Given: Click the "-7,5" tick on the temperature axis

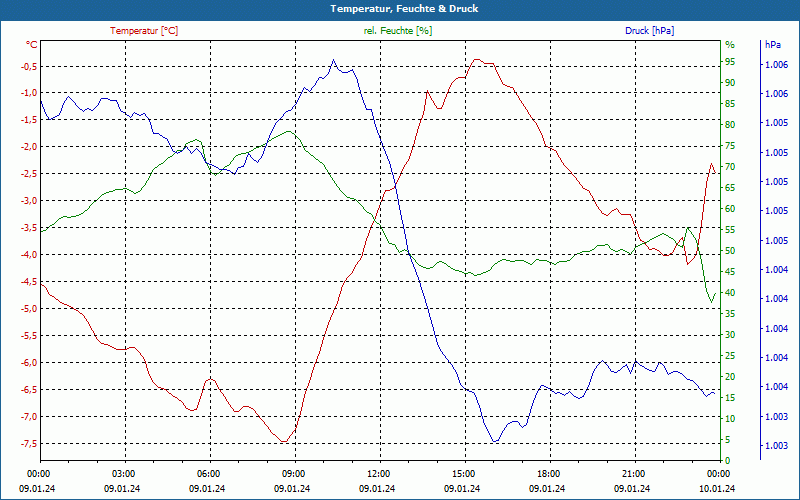Looking at the screenshot, I should [29, 444].
